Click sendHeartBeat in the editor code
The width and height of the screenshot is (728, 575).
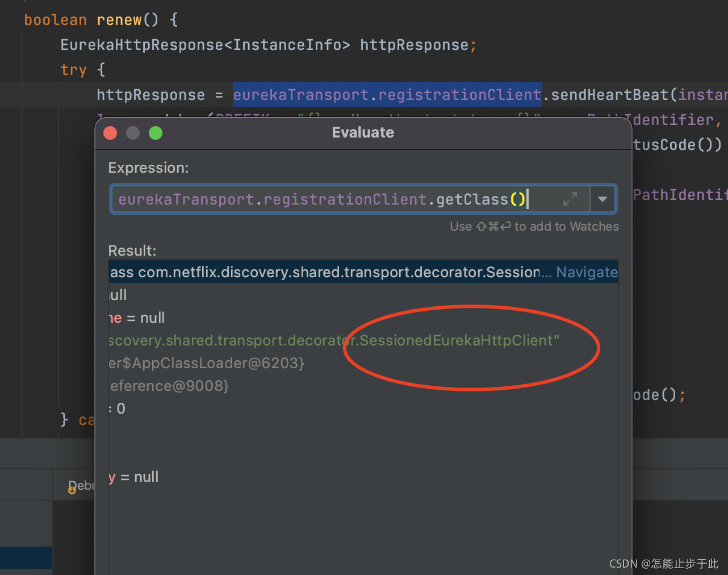[610, 94]
